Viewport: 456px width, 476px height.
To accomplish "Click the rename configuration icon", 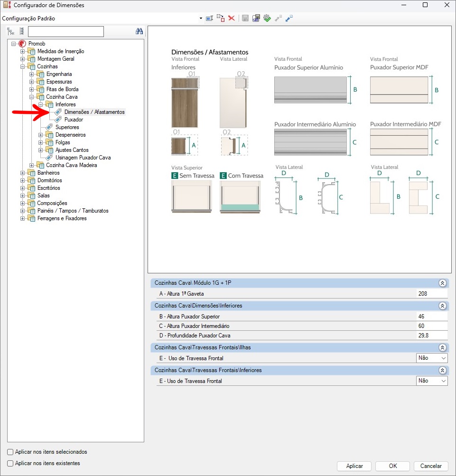I will (209, 18).
